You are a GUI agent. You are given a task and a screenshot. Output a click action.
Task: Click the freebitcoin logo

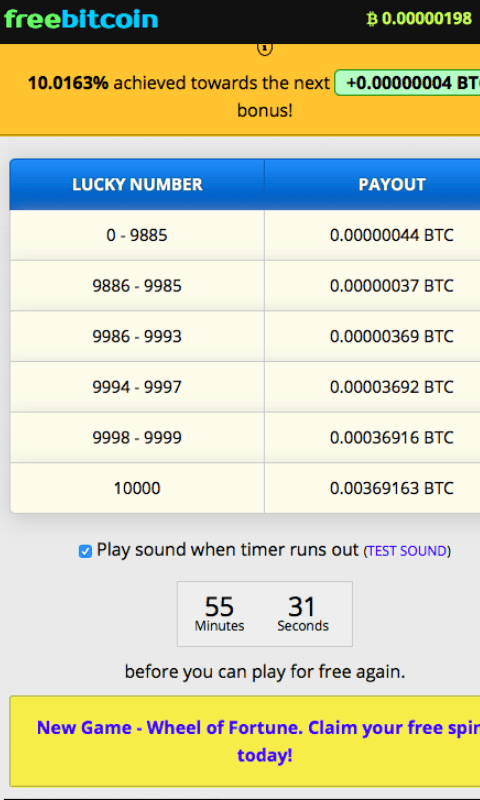(x=81, y=19)
